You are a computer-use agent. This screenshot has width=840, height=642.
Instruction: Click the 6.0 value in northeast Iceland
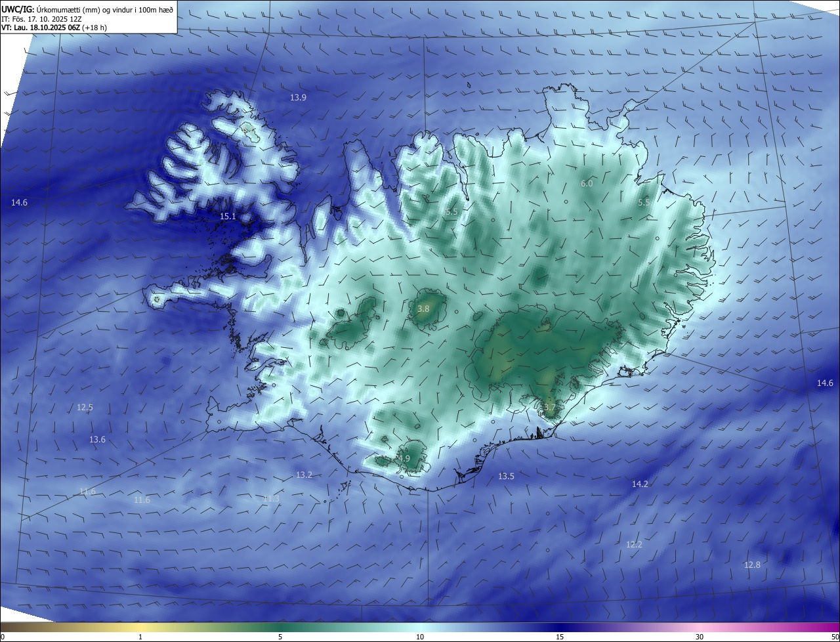[x=587, y=183]
